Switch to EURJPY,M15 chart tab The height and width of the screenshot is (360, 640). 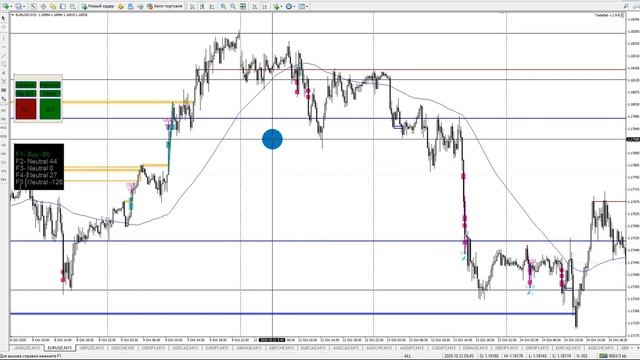tap(217, 348)
